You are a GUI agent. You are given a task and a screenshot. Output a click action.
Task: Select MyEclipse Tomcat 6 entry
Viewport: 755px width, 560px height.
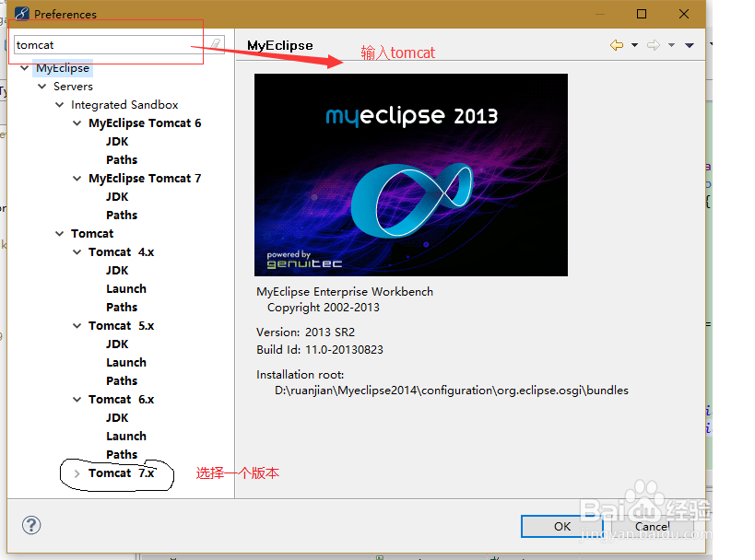click(145, 123)
